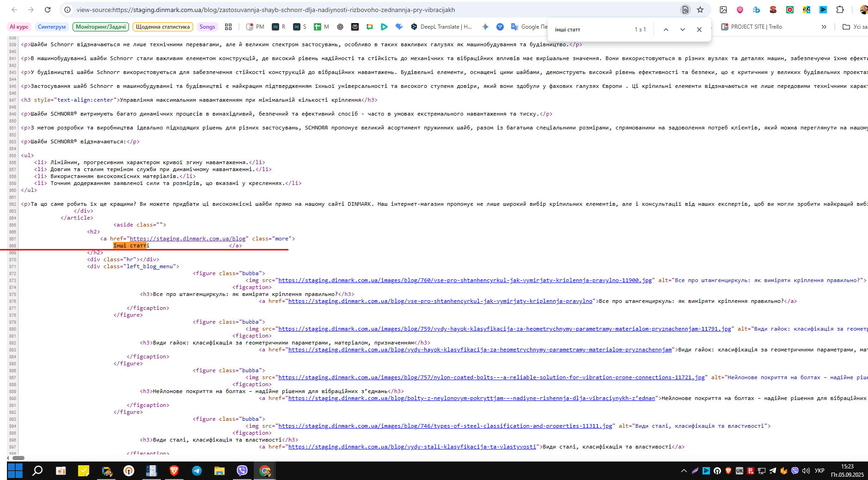Viewport: 868px width, 480px height.
Task: Open File Explorer from the taskbar
Action: pyautogui.click(x=219, y=471)
